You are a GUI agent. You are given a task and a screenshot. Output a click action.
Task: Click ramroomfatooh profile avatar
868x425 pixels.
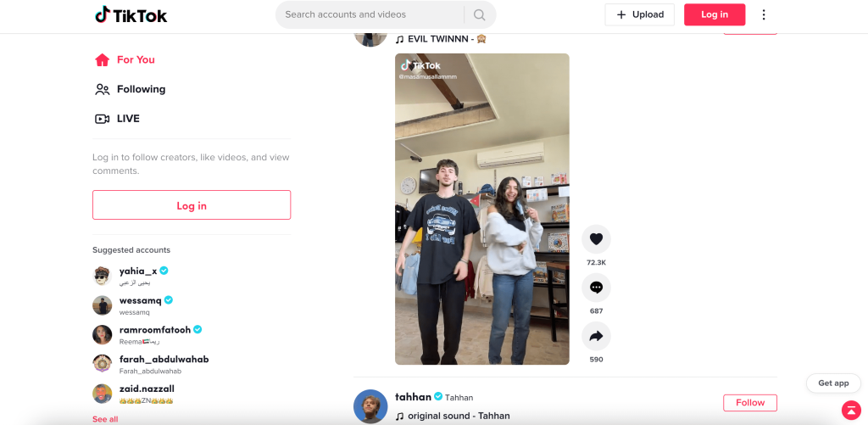click(102, 335)
